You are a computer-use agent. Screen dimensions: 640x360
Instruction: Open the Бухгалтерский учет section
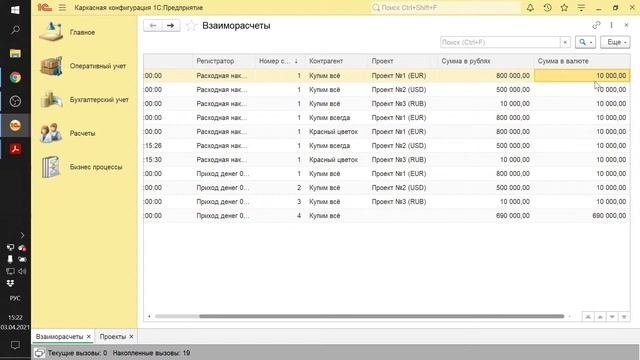tap(84, 100)
